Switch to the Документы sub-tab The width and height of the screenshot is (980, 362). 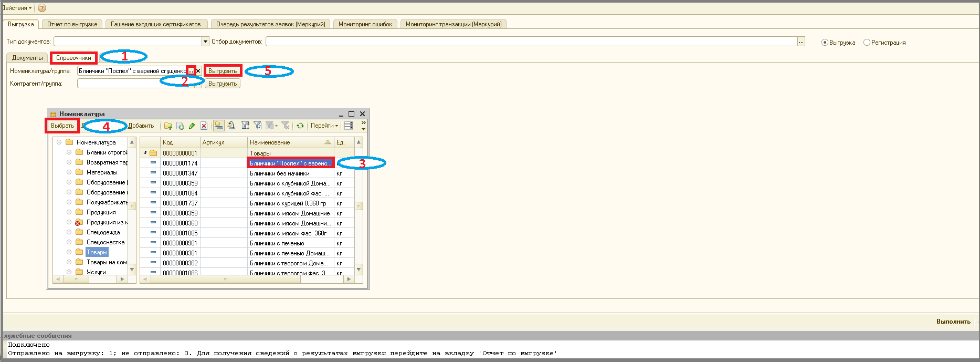tap(27, 58)
